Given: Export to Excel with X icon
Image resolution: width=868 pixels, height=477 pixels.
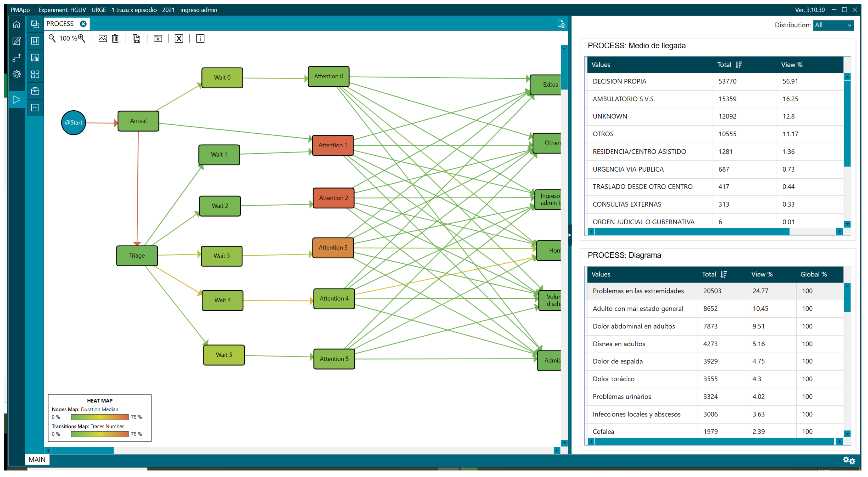Looking at the screenshot, I should (179, 38).
